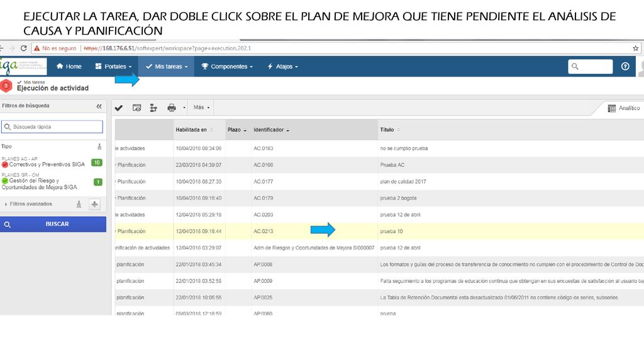
Task: Select the row with identifier AC.0163
Action: pos(379,148)
